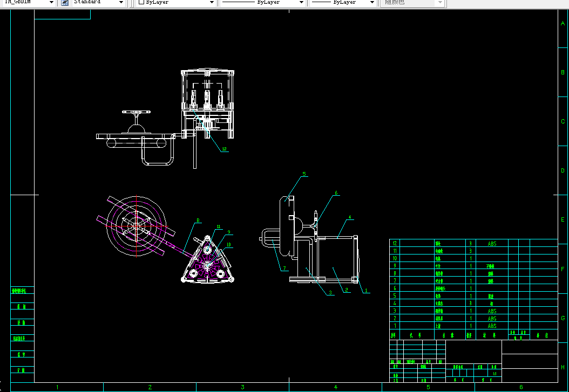Click ABS material cell in row 1
Image resolution: width=569 pixels, height=392 pixels.
[x=492, y=326]
